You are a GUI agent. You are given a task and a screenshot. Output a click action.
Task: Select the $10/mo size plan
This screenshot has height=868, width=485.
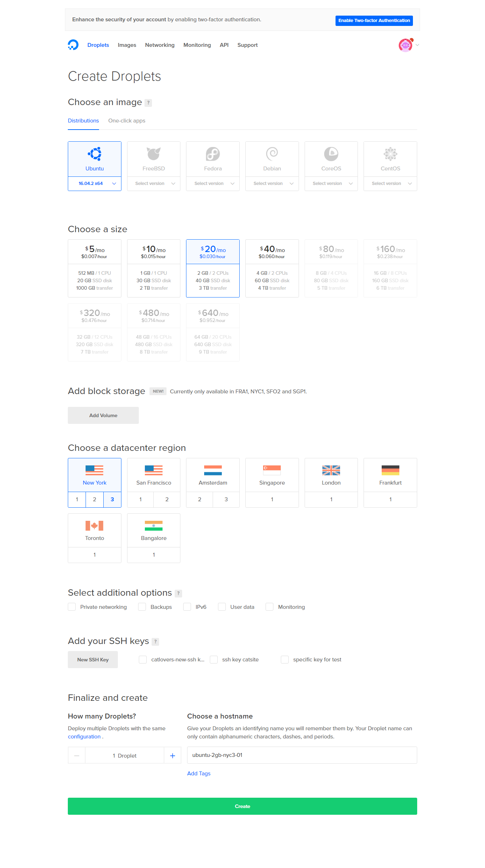[154, 268]
